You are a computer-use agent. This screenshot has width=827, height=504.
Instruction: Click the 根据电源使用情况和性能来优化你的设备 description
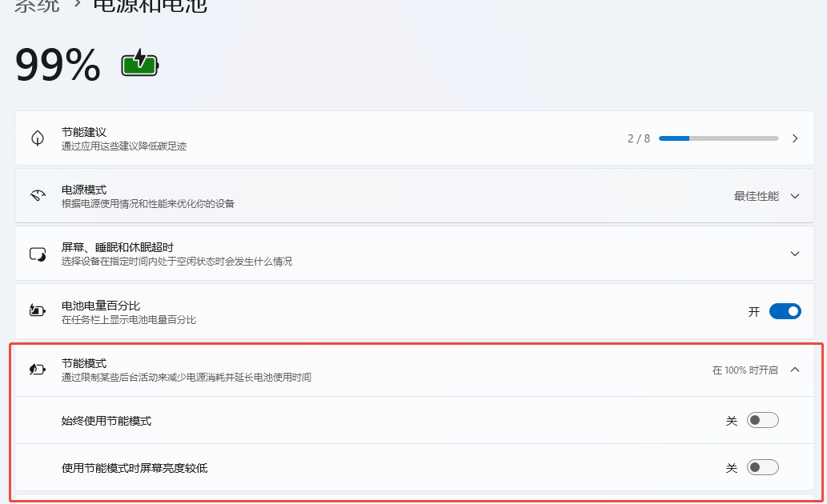click(147, 203)
